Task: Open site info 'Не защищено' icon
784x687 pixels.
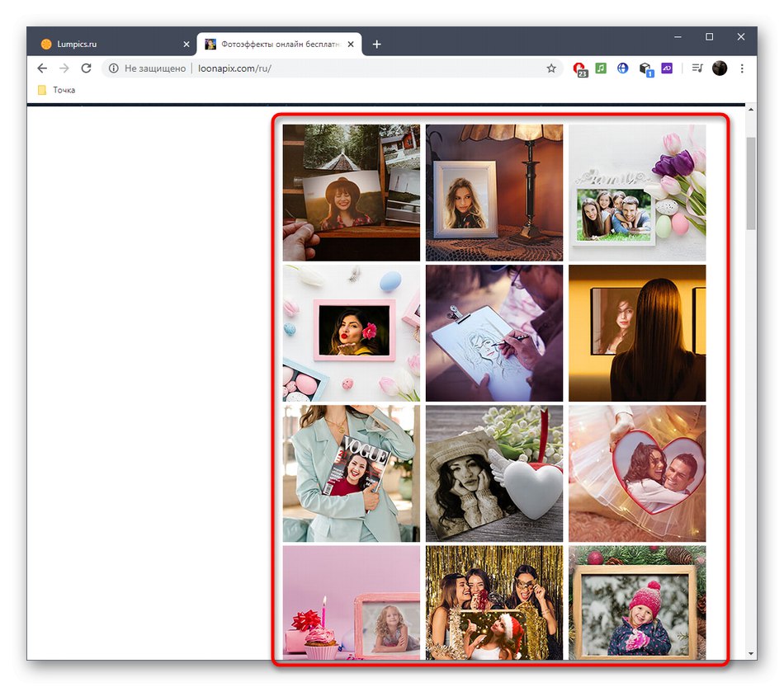Action: [x=114, y=68]
